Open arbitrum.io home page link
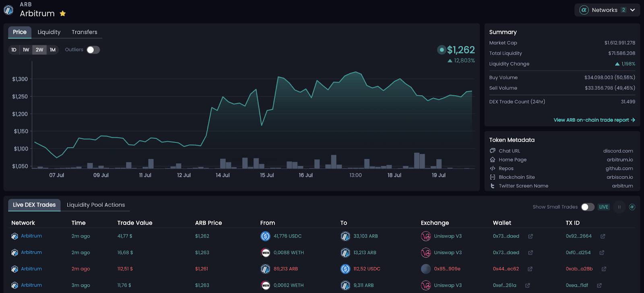This screenshot has width=644, height=293. pyautogui.click(x=620, y=160)
